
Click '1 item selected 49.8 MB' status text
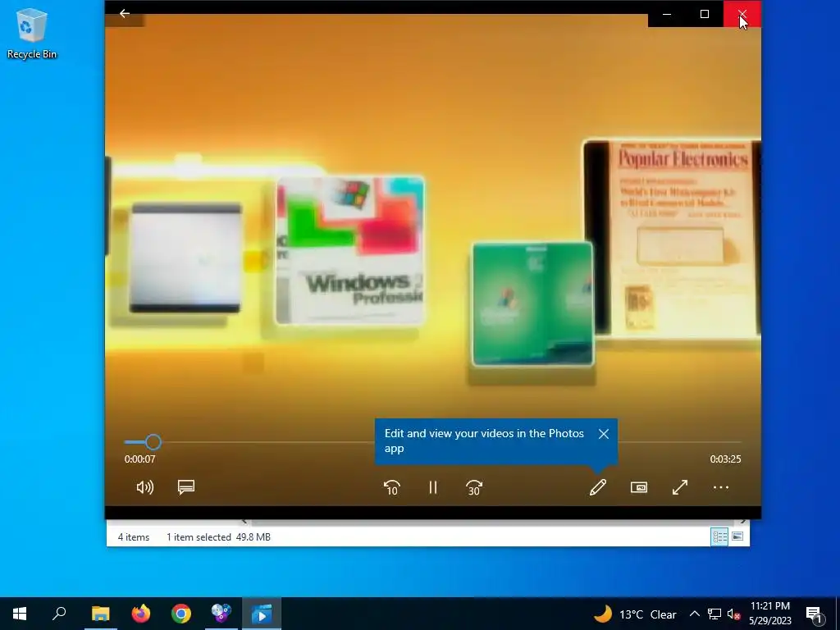(x=218, y=536)
